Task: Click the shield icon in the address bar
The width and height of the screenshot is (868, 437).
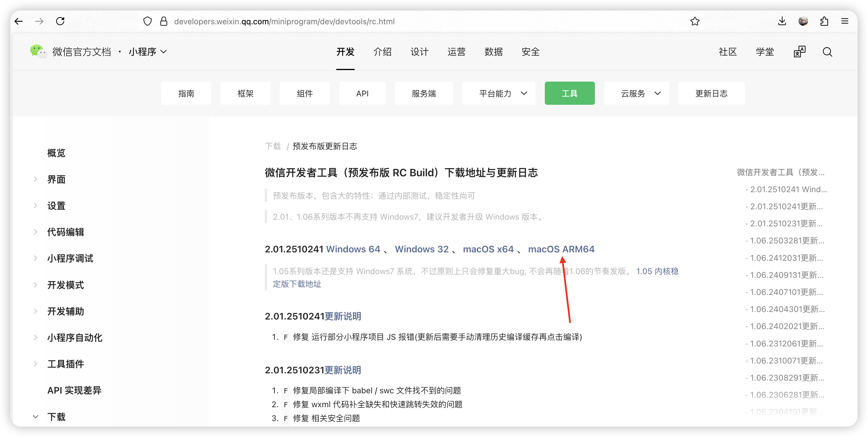Action: click(148, 21)
